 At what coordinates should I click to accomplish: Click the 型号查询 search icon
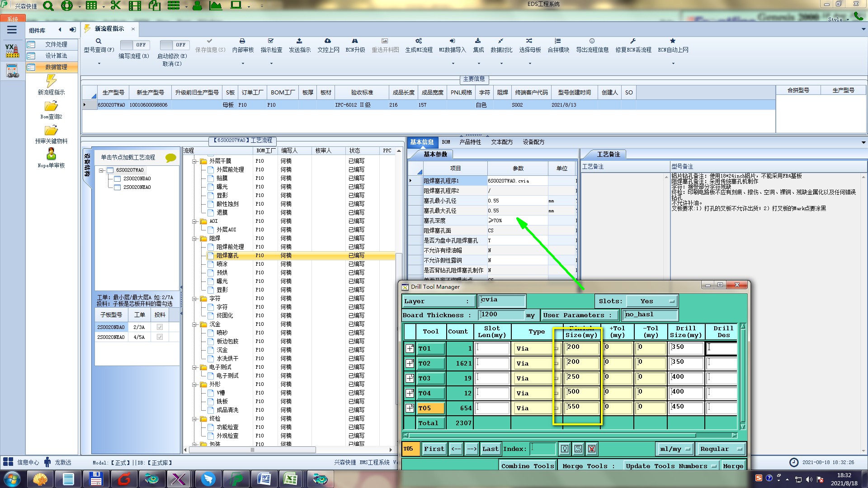(x=99, y=41)
